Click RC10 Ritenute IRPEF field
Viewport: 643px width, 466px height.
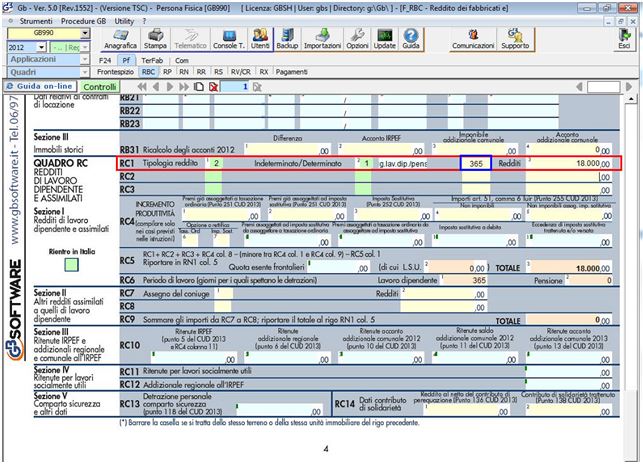tap(194, 358)
